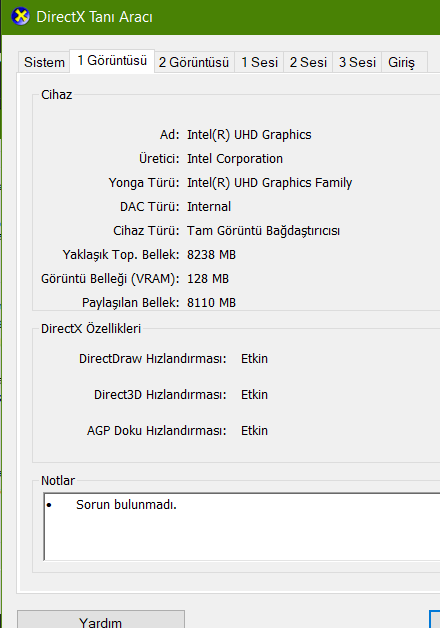Select the 'Sorun bulunmadı.' note text

point(126,505)
